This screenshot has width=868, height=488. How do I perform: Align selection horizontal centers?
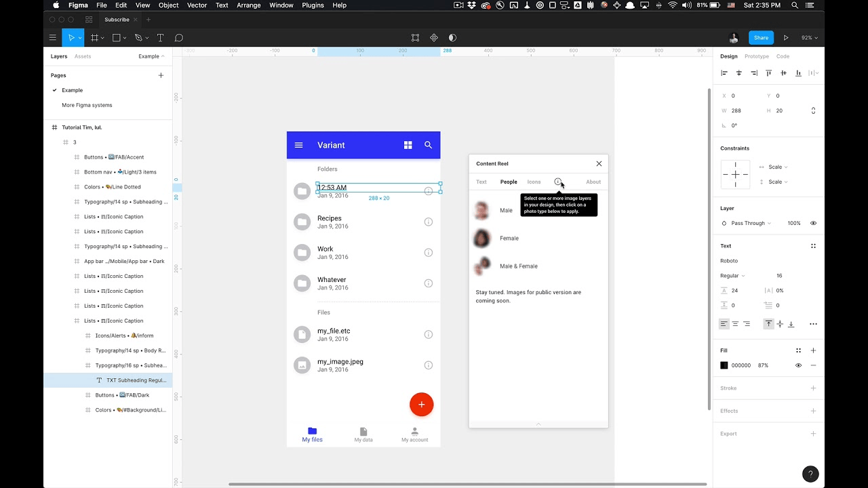(738, 73)
